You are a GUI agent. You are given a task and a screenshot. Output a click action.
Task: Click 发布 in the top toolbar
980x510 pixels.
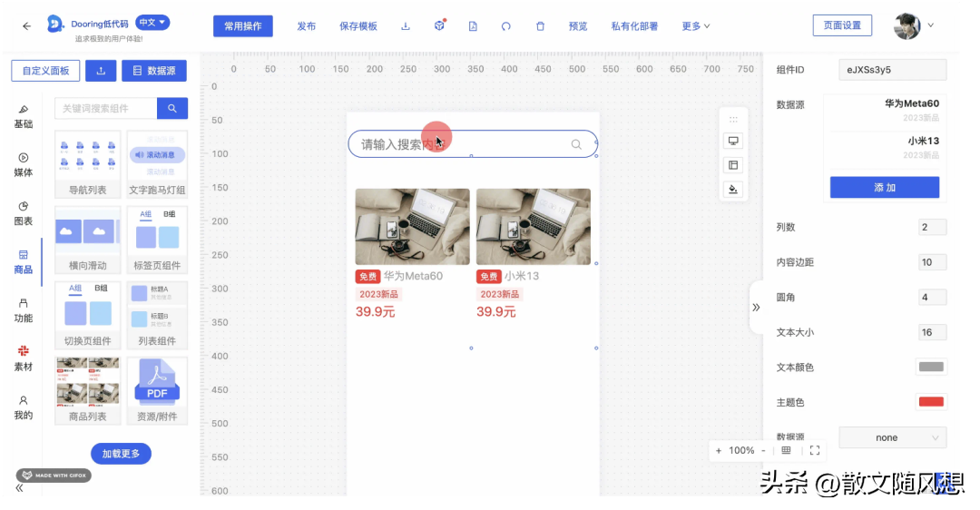307,26
